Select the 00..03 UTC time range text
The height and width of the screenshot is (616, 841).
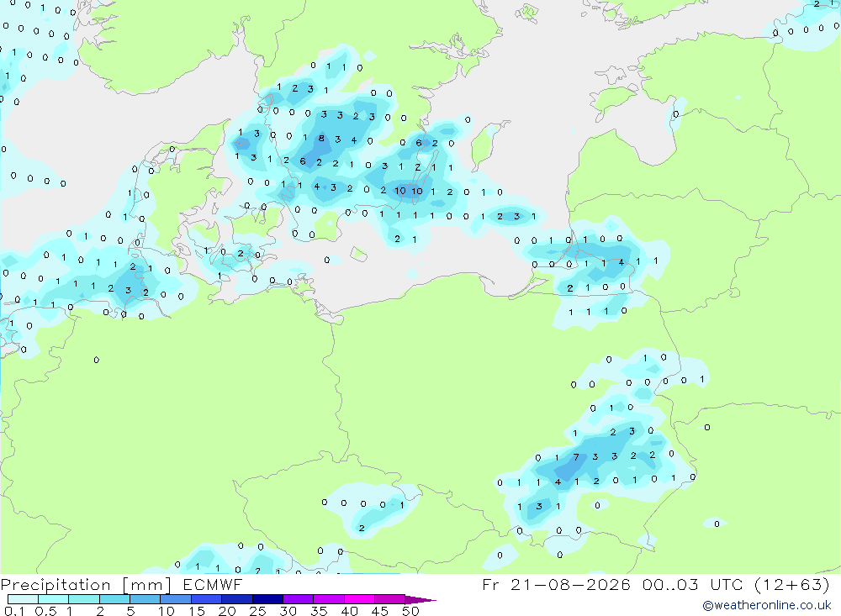pyautogui.click(x=693, y=584)
